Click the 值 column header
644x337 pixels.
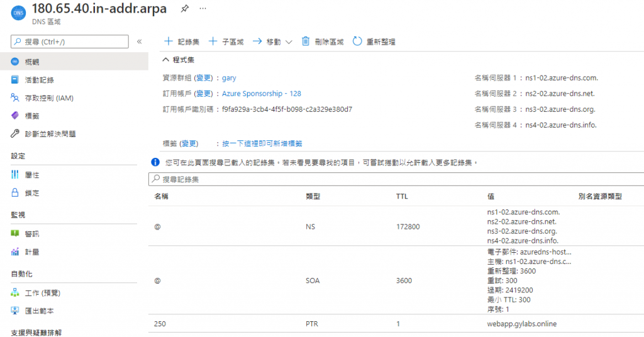(x=491, y=196)
